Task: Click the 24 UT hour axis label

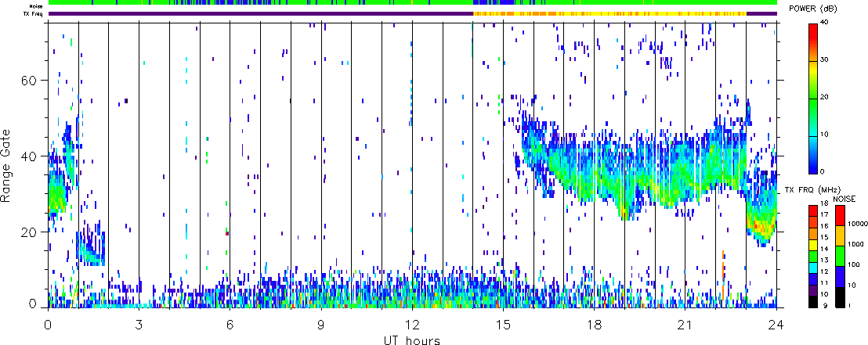Action: pyautogui.click(x=776, y=325)
